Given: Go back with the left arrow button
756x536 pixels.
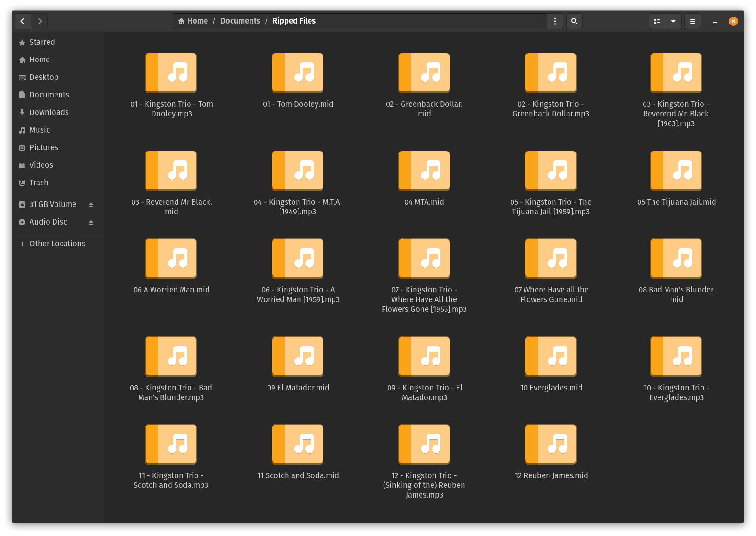Looking at the screenshot, I should tap(23, 21).
